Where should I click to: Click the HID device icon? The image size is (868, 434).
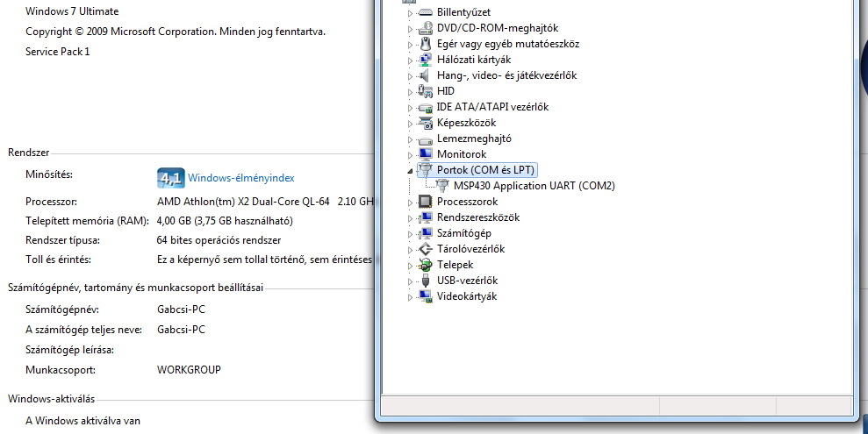(425, 90)
